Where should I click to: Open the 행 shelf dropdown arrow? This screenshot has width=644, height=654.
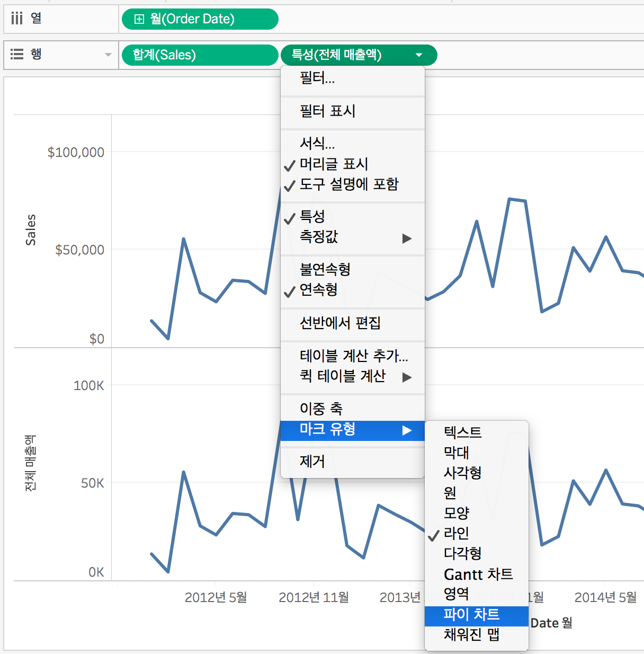108,55
